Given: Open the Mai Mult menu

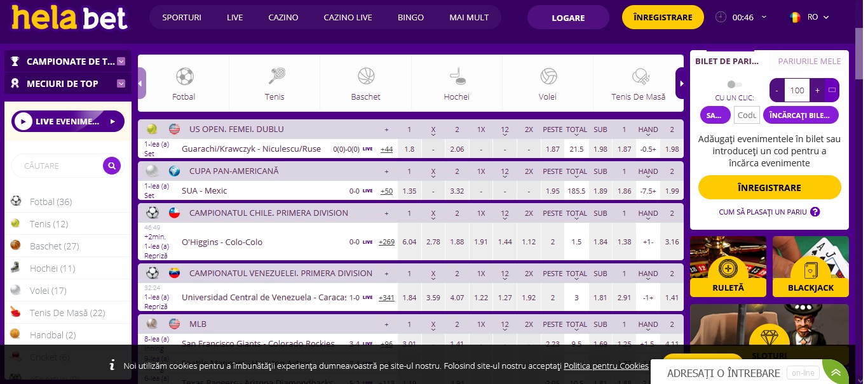Looking at the screenshot, I should coord(469,17).
